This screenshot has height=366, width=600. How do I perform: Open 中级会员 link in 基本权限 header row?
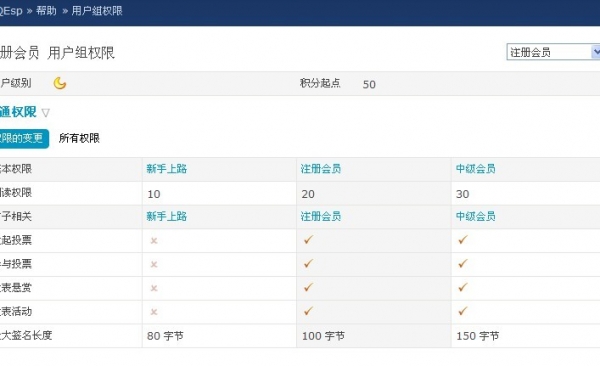(476, 169)
